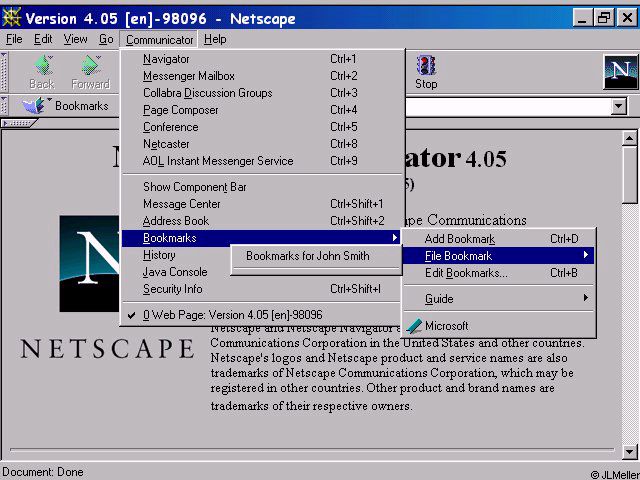640x480 pixels.
Task: Select Edit Bookmarks in the submenu
Action: click(x=466, y=273)
